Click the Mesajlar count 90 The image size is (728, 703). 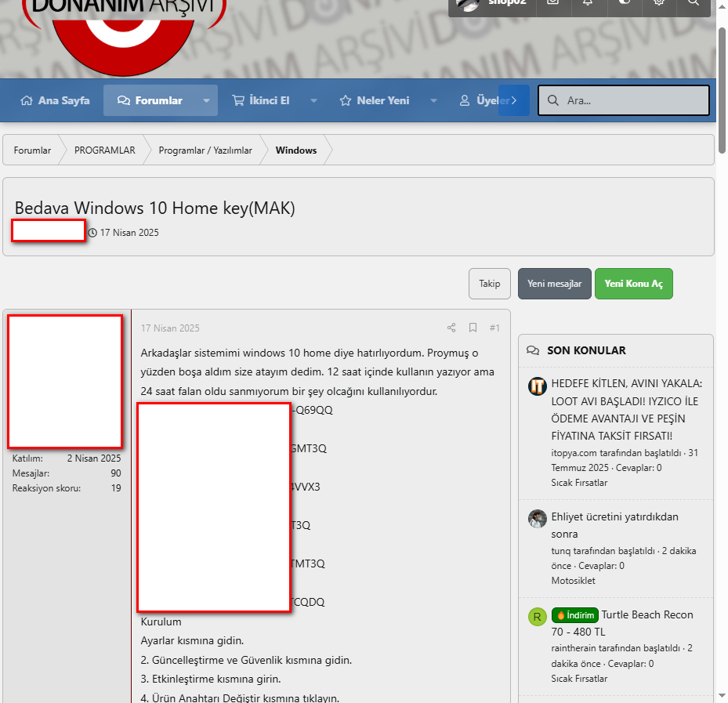coord(116,473)
